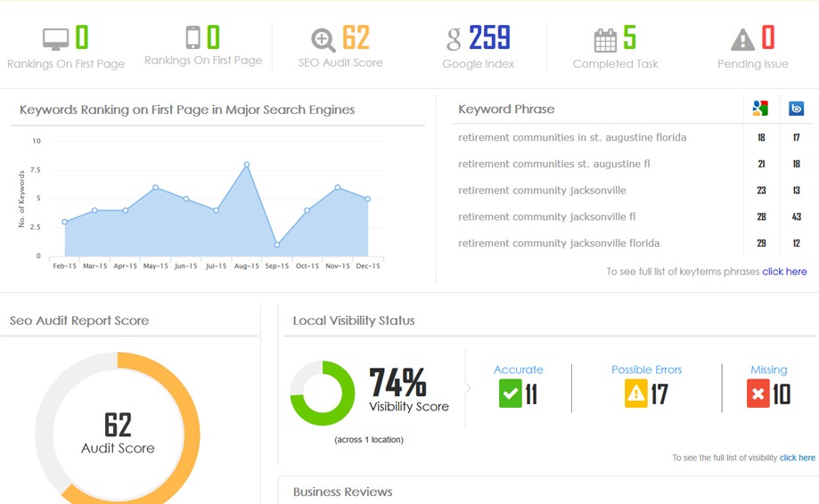Viewport: 819px width, 504px height.
Task: Click the yellow Possible Errors warning icon
Action: [x=635, y=394]
